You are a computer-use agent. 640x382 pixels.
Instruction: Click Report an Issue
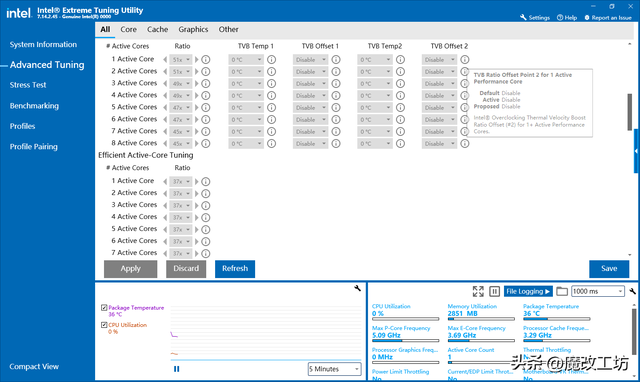click(608, 18)
